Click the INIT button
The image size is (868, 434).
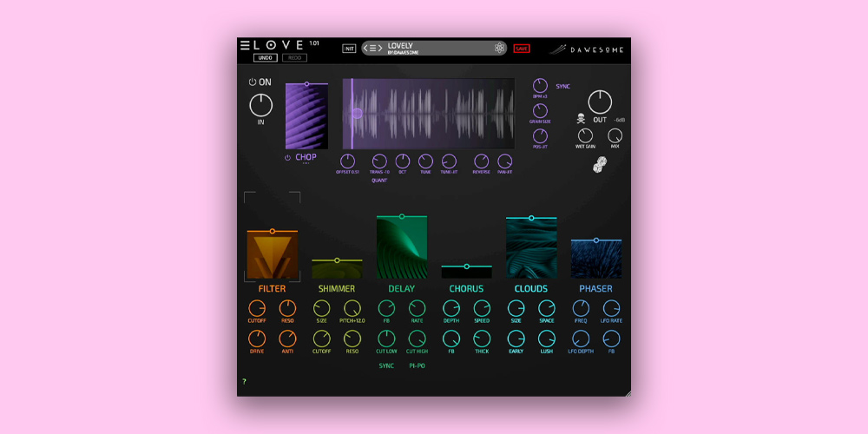(x=349, y=49)
